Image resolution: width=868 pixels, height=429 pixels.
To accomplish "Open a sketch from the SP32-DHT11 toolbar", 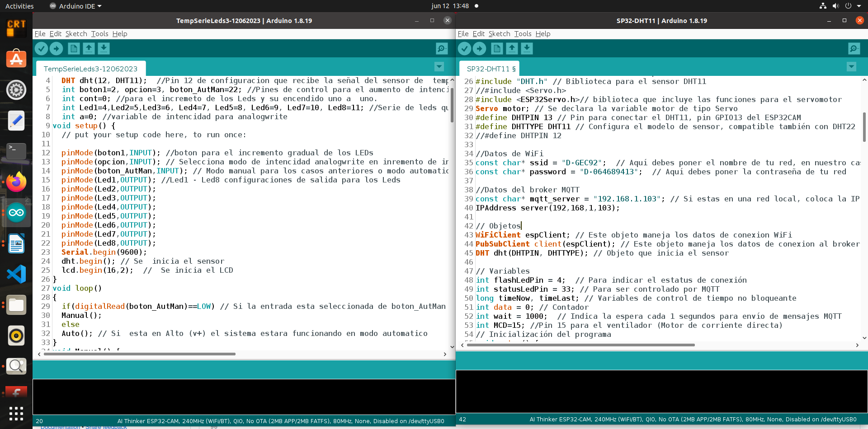I will coord(511,48).
